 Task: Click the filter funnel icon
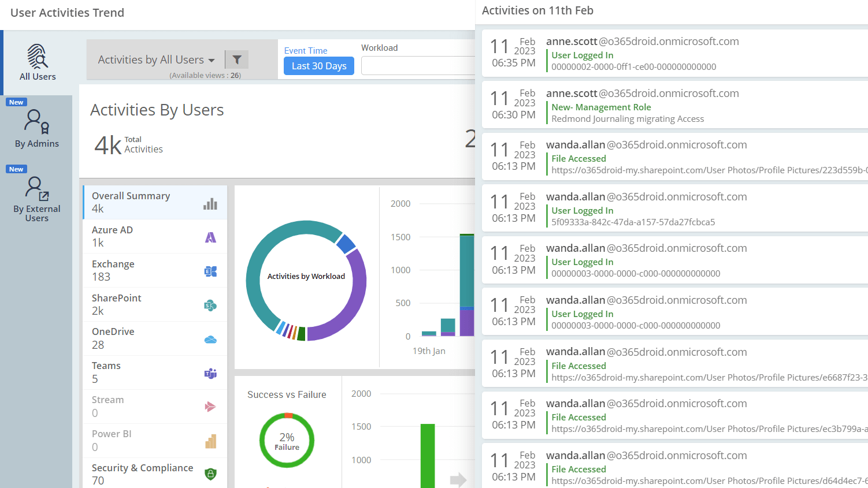pyautogui.click(x=237, y=59)
